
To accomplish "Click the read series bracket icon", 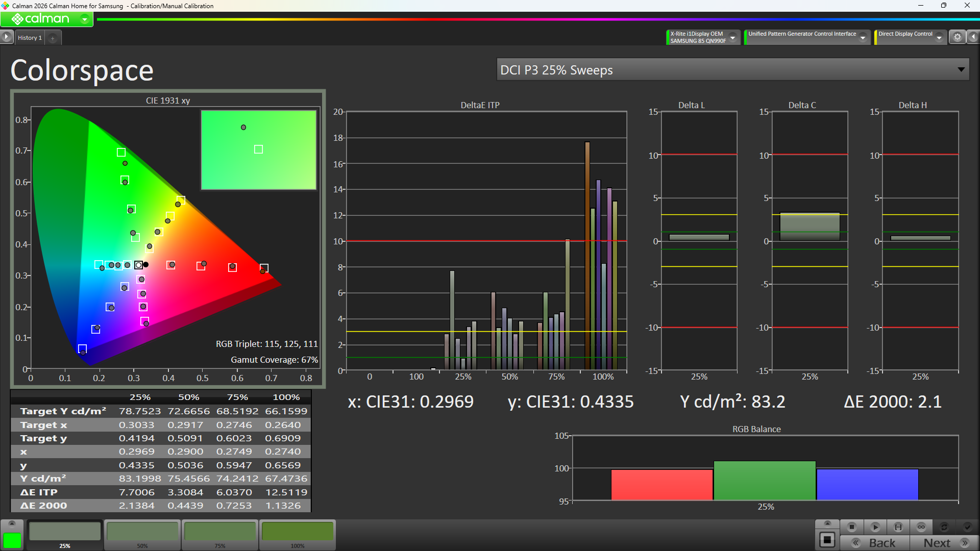I will pyautogui.click(x=898, y=527).
